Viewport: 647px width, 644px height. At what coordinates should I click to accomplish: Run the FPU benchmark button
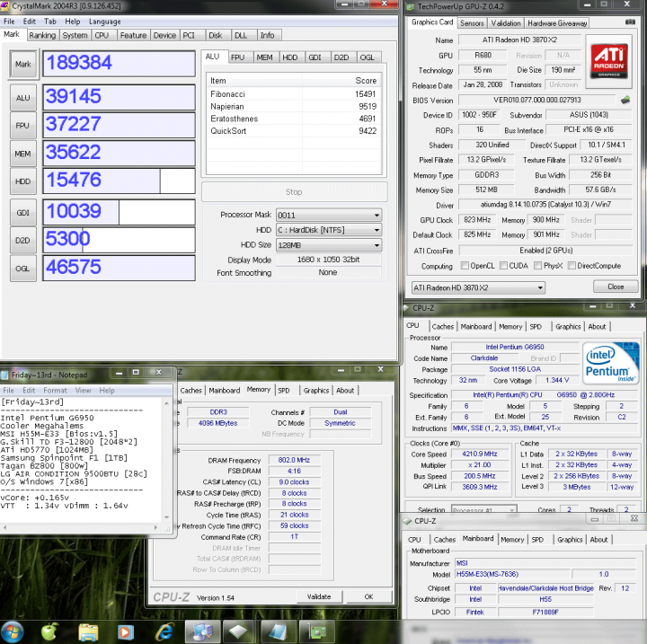[23, 126]
